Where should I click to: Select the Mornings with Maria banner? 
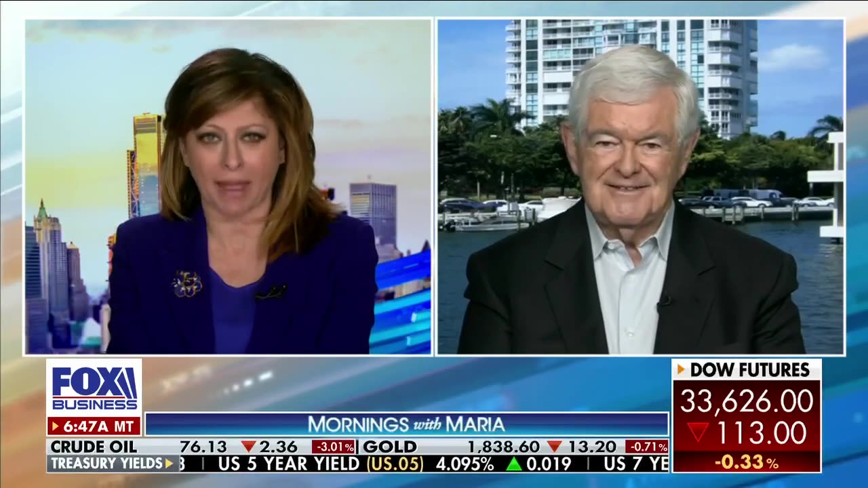(x=407, y=424)
